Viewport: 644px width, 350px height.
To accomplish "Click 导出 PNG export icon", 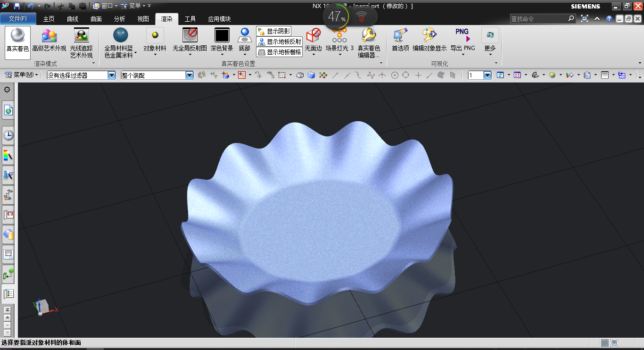I will (x=462, y=42).
